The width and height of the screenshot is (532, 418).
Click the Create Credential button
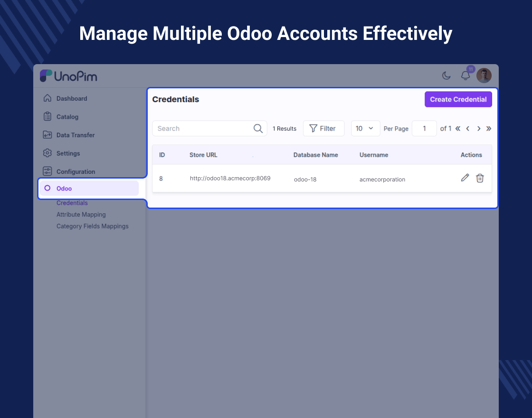(x=458, y=99)
